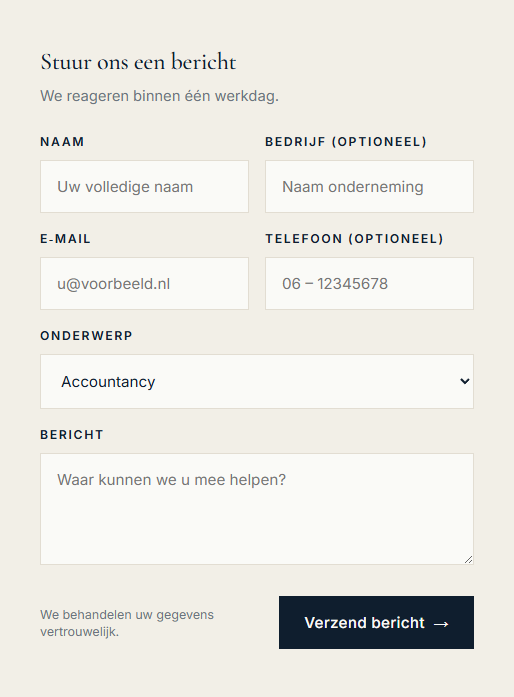Click the BERICHT label
The image size is (514, 697).
point(72,435)
